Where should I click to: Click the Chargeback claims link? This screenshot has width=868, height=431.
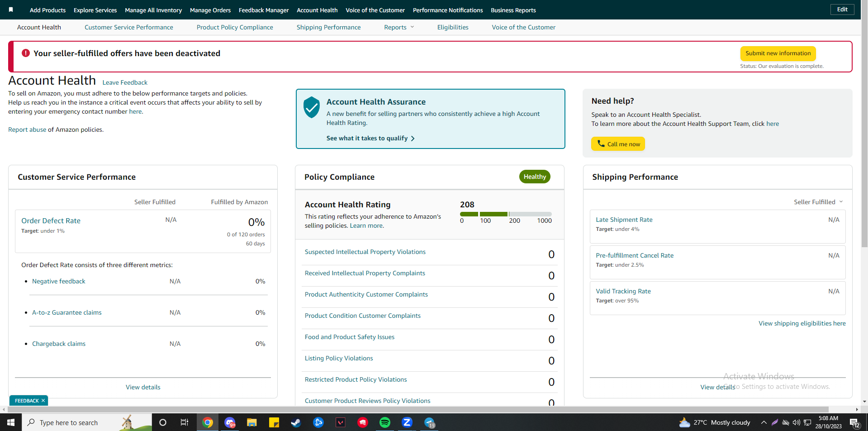coord(59,344)
